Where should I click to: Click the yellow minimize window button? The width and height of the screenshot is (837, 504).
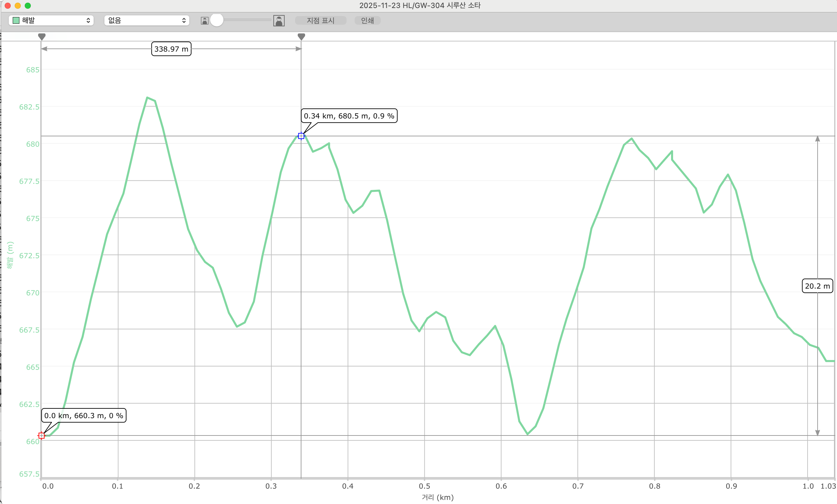tap(18, 5)
